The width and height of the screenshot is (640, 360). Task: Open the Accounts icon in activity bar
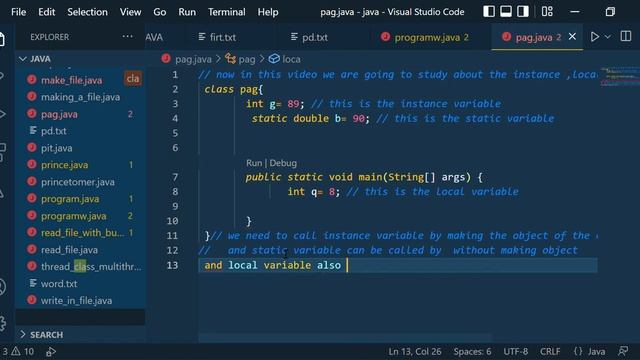(x=2, y=287)
